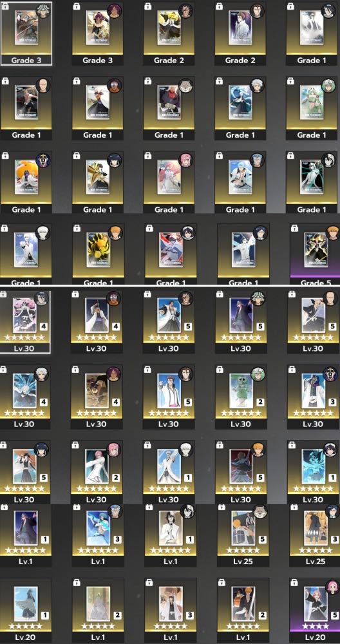Pick the Grade 5 card with purple bar
The image size is (340, 644).
(315, 254)
